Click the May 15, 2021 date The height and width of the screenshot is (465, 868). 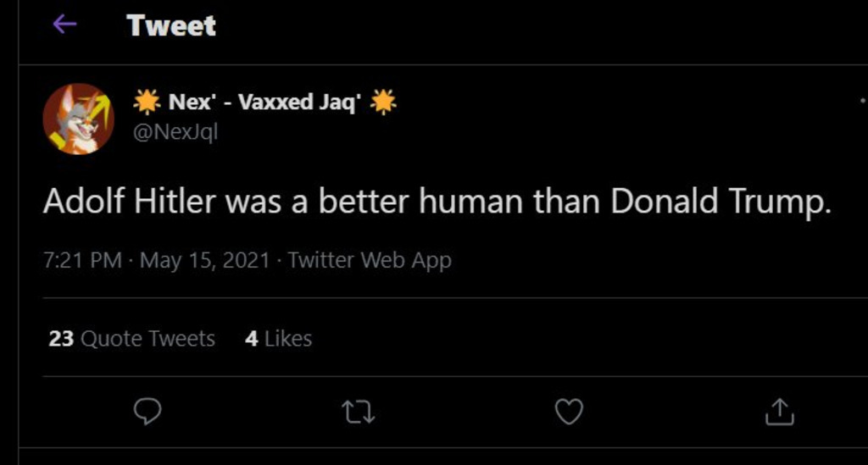pos(204,260)
